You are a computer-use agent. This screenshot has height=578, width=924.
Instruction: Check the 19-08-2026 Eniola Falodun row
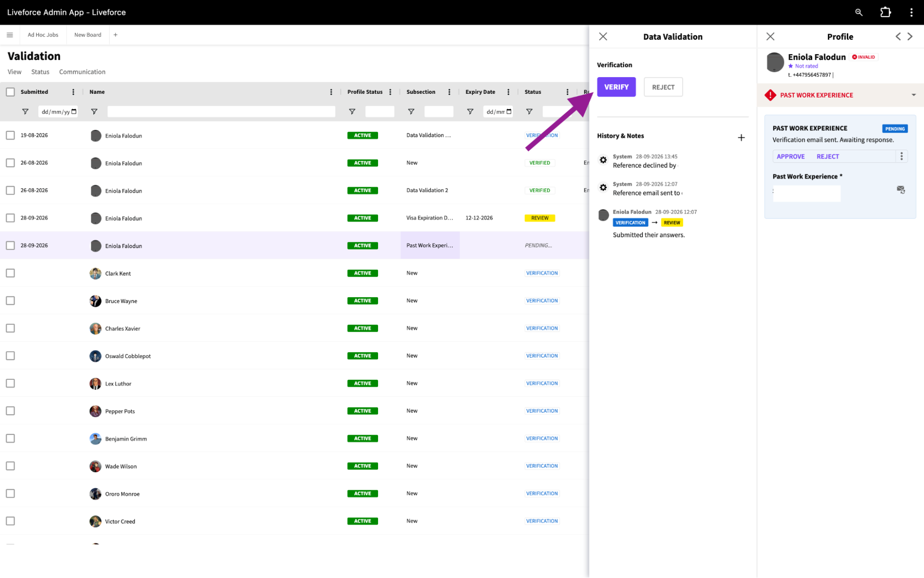coord(10,135)
